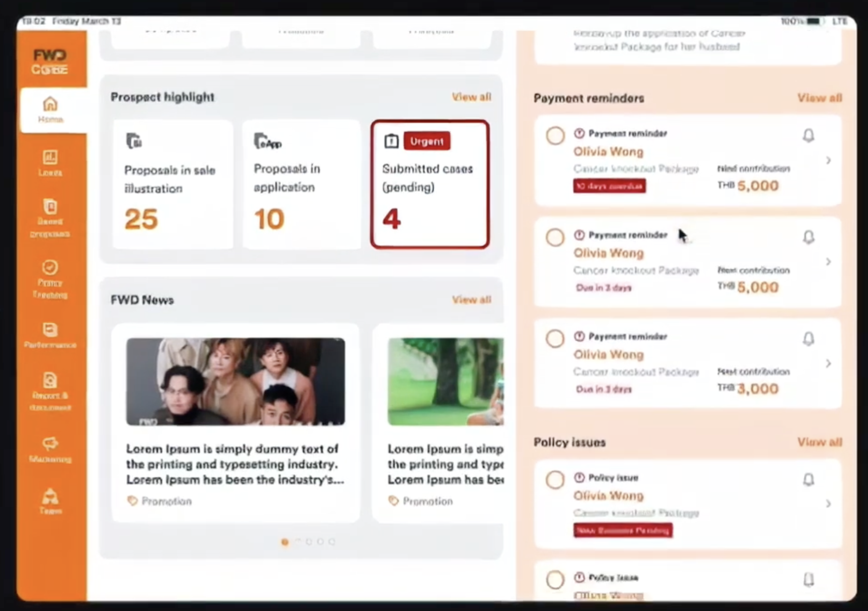
Task: Open the Home sidebar icon
Action: pos(50,110)
